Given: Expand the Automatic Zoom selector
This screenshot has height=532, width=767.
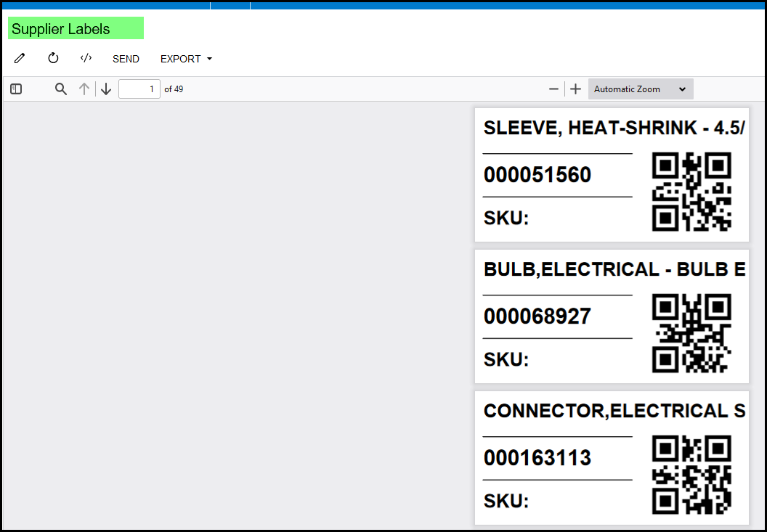Looking at the screenshot, I should click(x=640, y=89).
